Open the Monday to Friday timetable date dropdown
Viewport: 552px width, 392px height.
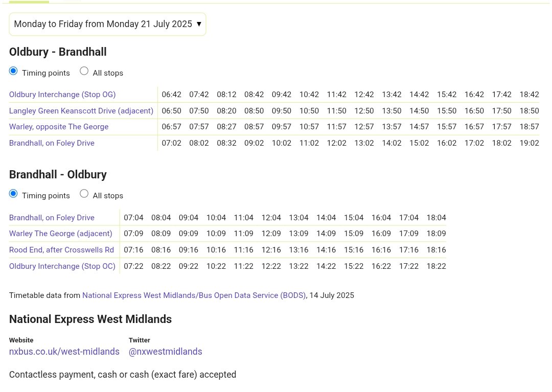(107, 24)
